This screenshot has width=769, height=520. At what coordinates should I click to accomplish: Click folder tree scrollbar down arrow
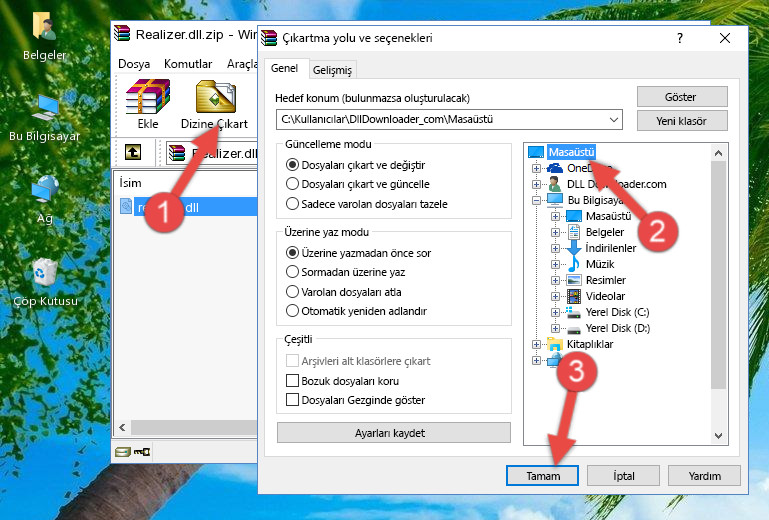718,435
